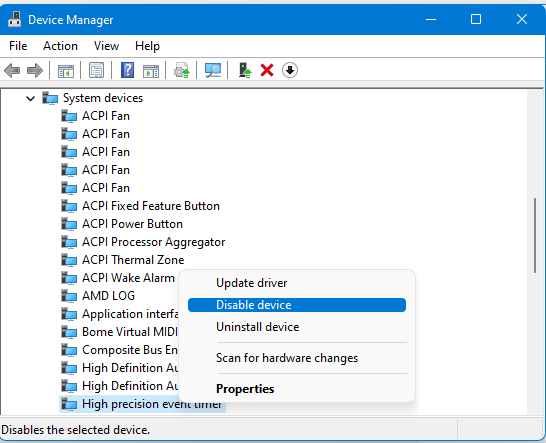The height and width of the screenshot is (443, 546).
Task: Click the Forward arrow toolbar icon
Action: 35,70
